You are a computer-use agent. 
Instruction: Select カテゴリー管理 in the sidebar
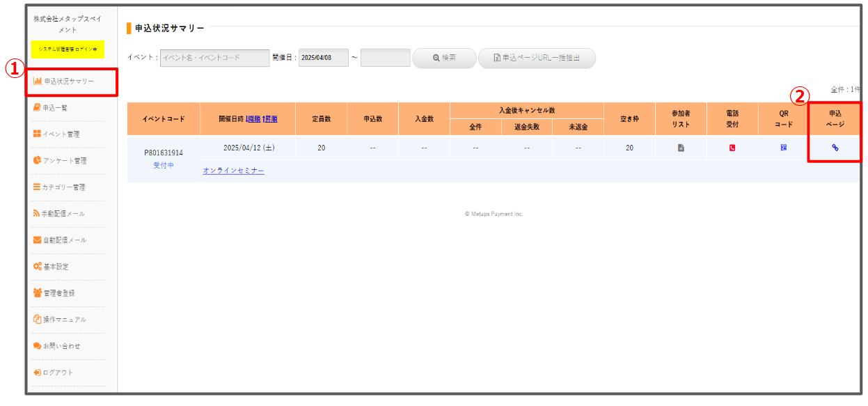[63, 187]
